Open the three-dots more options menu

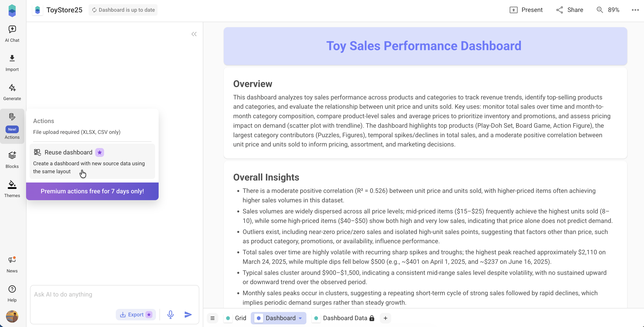point(635,10)
